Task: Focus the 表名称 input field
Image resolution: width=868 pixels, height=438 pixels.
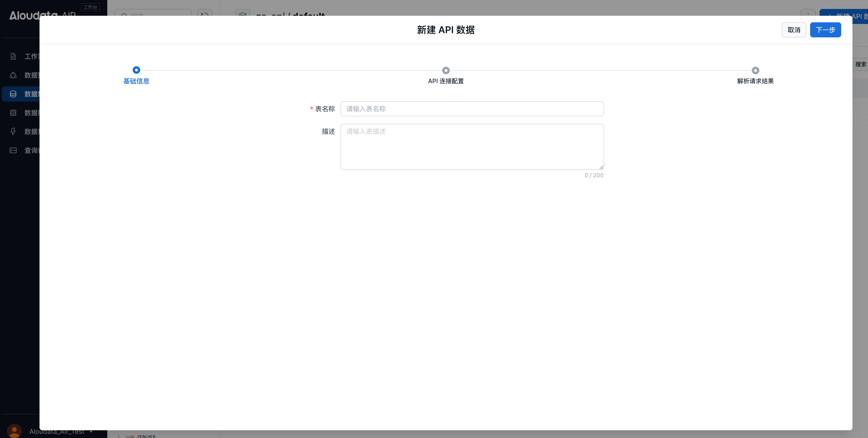Action: [x=472, y=109]
